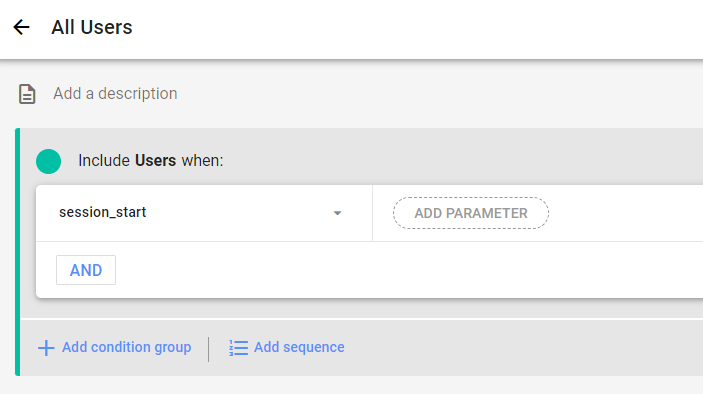Click the numbered list sequence icon

[238, 347]
